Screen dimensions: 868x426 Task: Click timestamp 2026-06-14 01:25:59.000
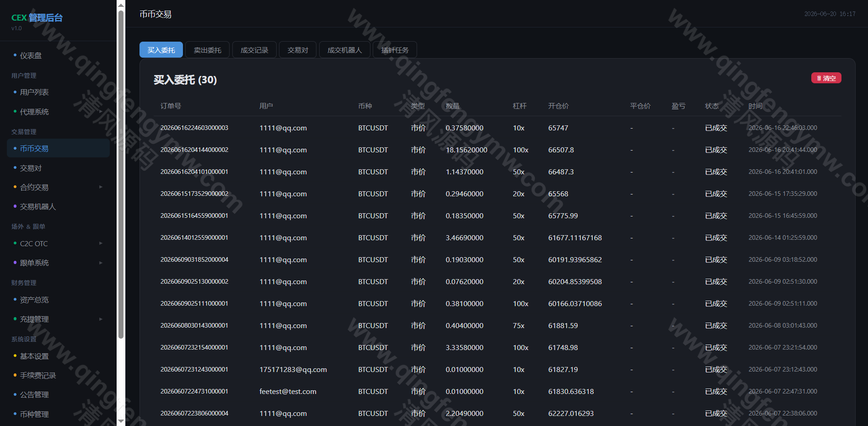click(x=782, y=237)
